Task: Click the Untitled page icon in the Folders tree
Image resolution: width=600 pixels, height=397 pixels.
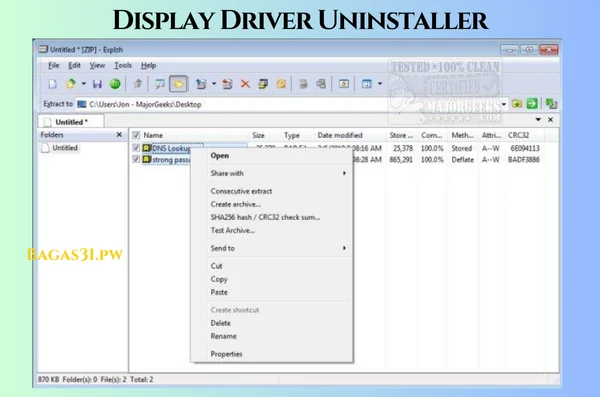Action: (x=45, y=148)
